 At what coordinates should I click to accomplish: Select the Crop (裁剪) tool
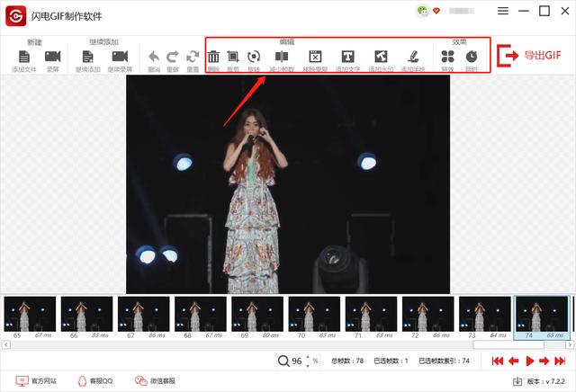tap(234, 57)
